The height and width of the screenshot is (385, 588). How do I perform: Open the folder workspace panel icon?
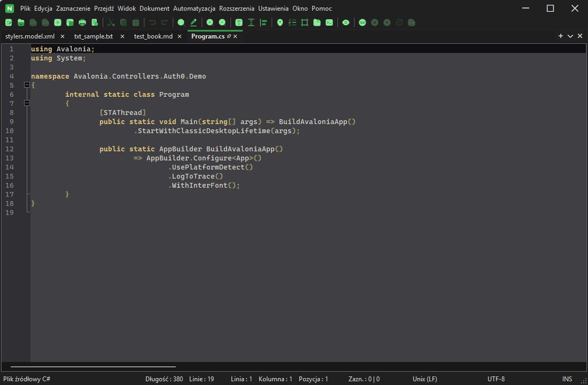tap(317, 22)
